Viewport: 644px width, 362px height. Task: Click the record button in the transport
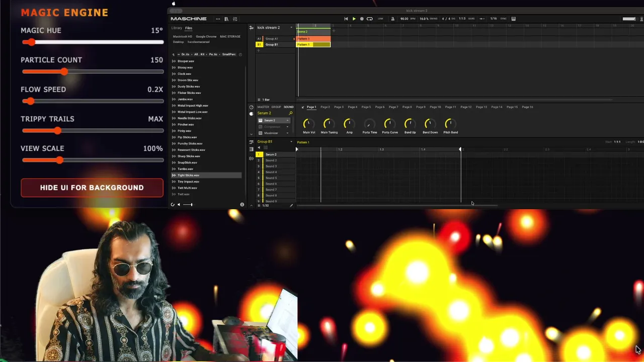point(361,19)
